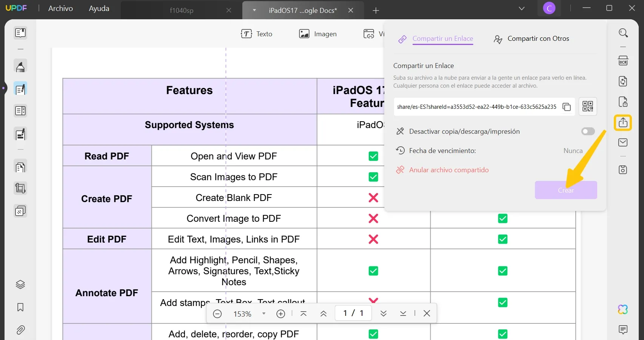Open UPDF AI assistant icon

point(623,309)
